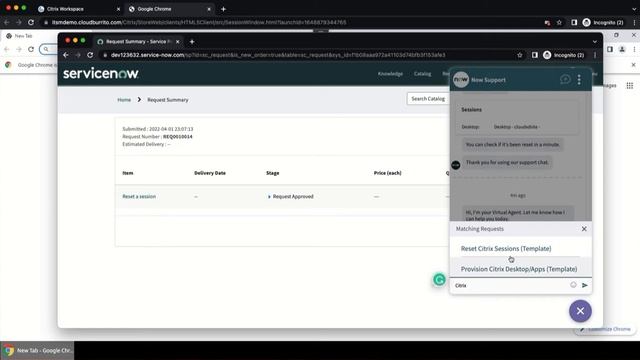The image size is (640, 360).
Task: Close the outer Citrix Workspace tab
Action: click(x=118, y=9)
